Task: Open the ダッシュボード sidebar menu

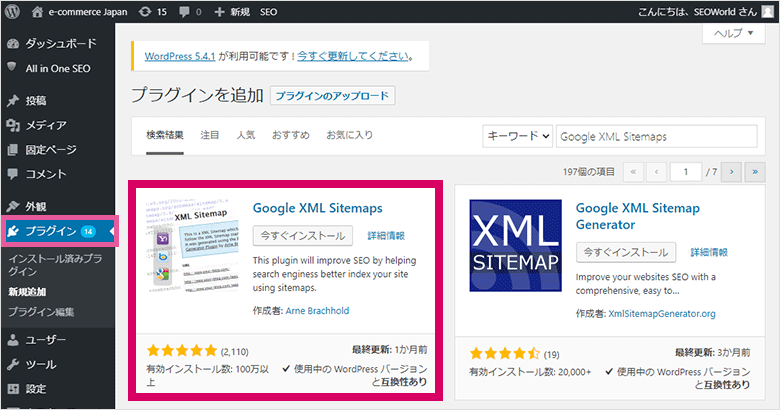Action: coord(58,43)
